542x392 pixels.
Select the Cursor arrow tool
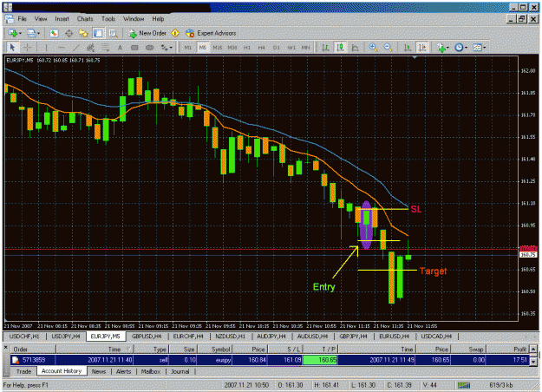point(12,48)
